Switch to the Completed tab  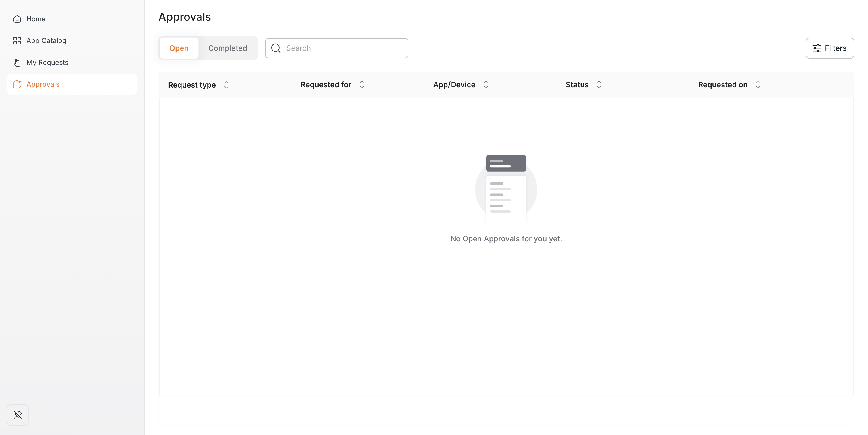pos(227,48)
